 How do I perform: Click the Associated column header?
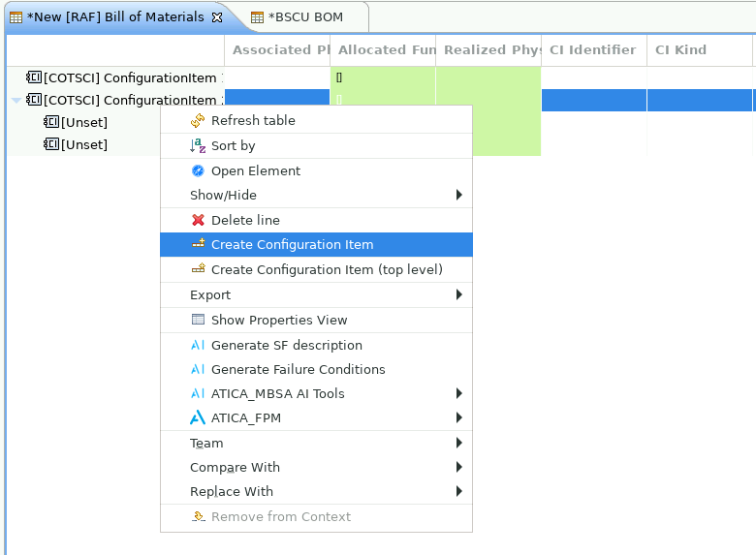tap(277, 49)
